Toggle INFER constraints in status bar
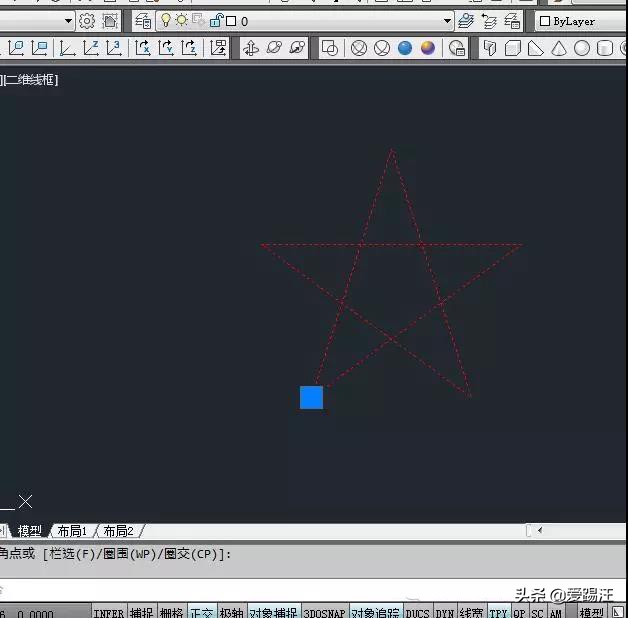The height and width of the screenshot is (618, 628). (109, 613)
